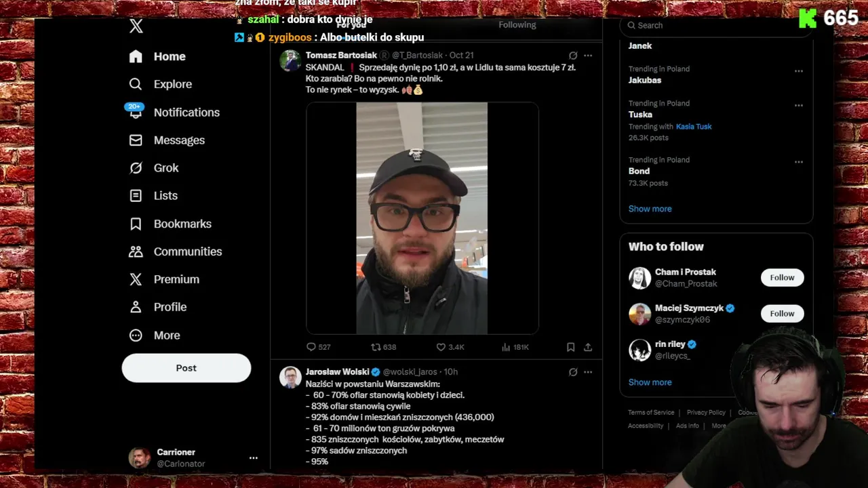This screenshot has width=868, height=488.
Task: Play the video in Tomasz Bartosiak's tweet
Action: point(422,218)
